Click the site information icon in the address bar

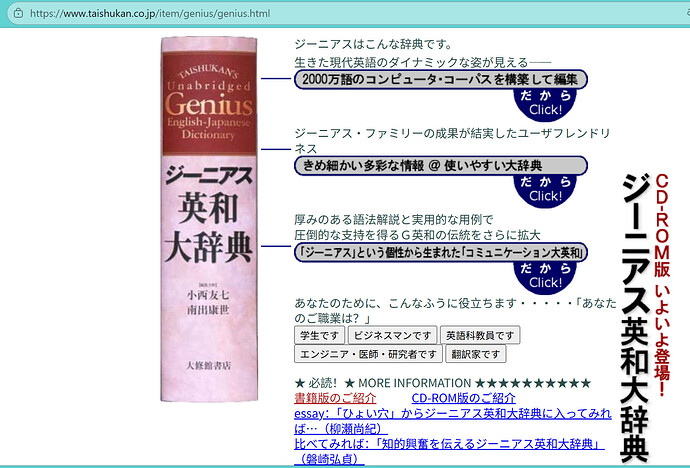click(13, 14)
